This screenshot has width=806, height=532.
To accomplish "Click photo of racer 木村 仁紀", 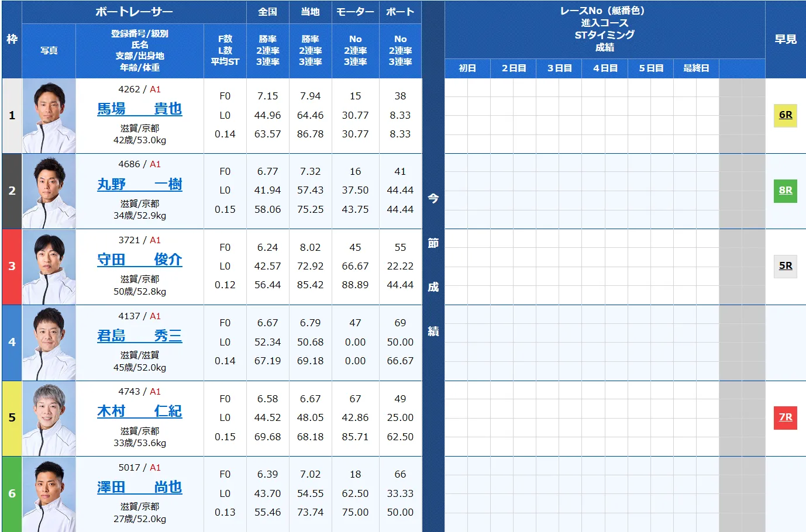I will click(49, 418).
